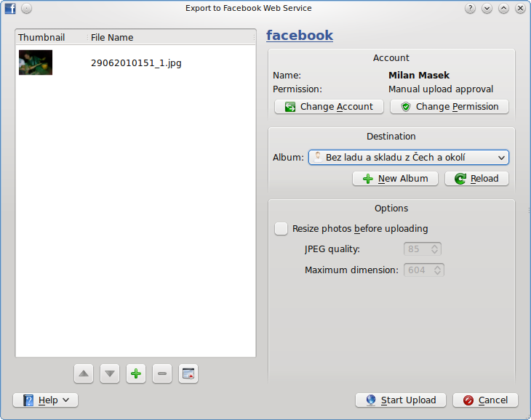This screenshot has width=531, height=420.
Task: Click Change Permission button
Action: coord(450,107)
